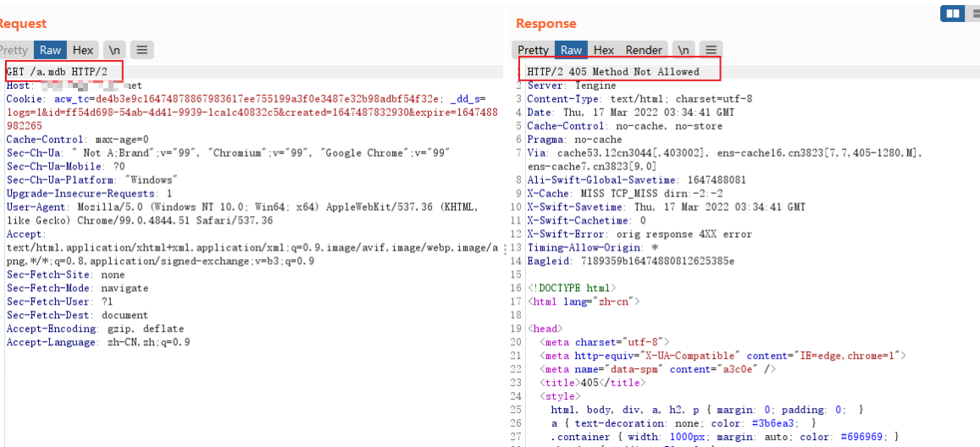Click the 405 Method Not Allowed status line
The height and width of the screenshot is (447, 980).
613,72
